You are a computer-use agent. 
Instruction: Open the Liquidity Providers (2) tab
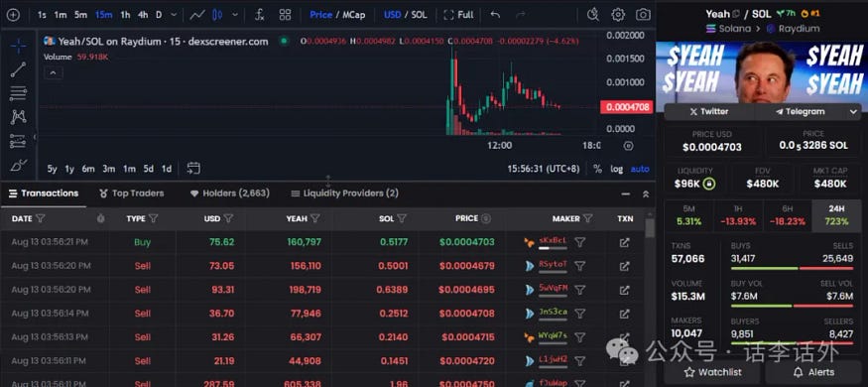click(344, 193)
